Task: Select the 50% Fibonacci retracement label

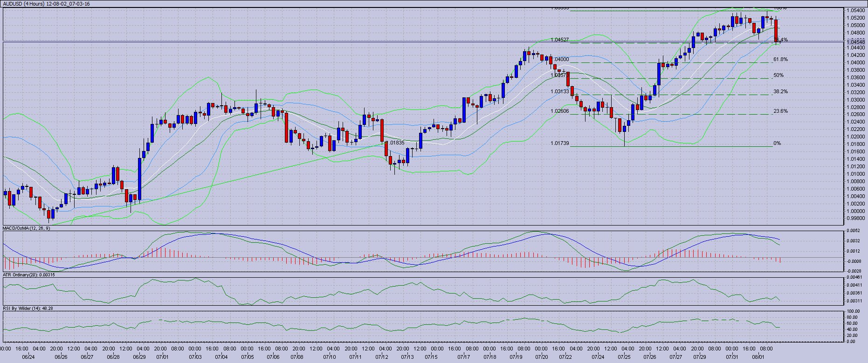Action: [778, 75]
